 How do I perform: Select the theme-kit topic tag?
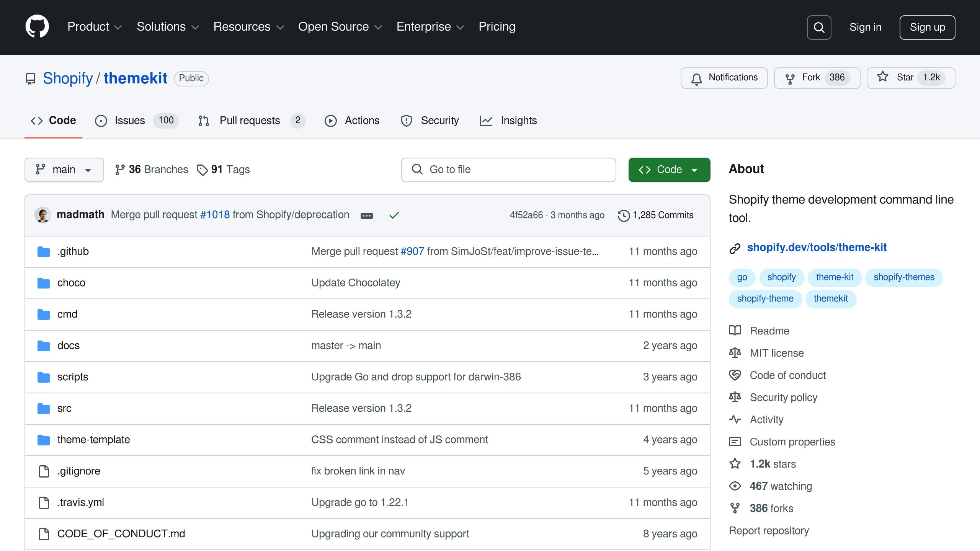click(835, 277)
